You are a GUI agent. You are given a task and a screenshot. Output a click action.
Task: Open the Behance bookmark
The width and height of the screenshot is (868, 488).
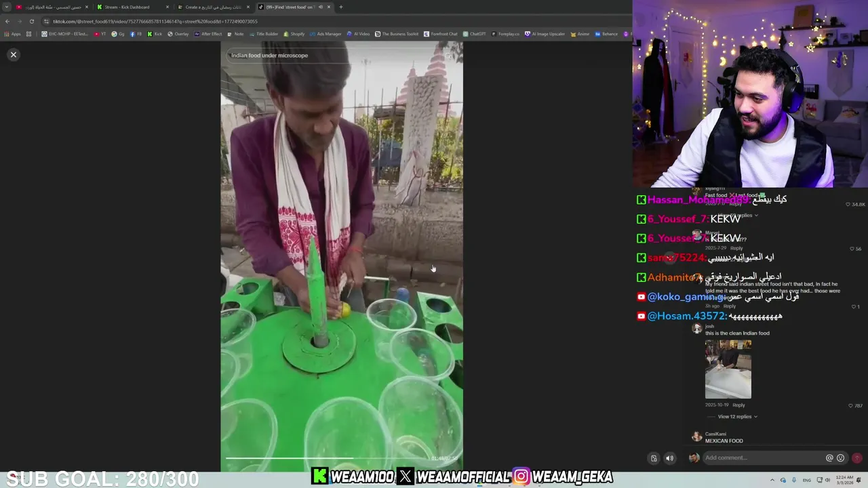606,34
